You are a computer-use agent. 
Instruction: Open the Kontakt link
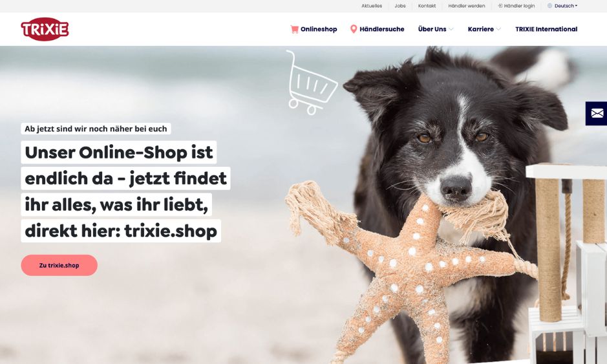[x=427, y=6]
